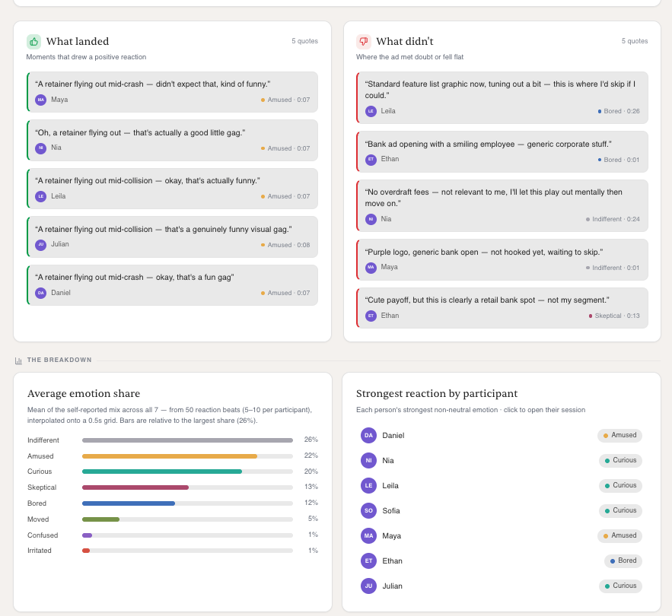Click the "Indifferent · 0:24" timestamp on Nia's quote

tap(613, 219)
